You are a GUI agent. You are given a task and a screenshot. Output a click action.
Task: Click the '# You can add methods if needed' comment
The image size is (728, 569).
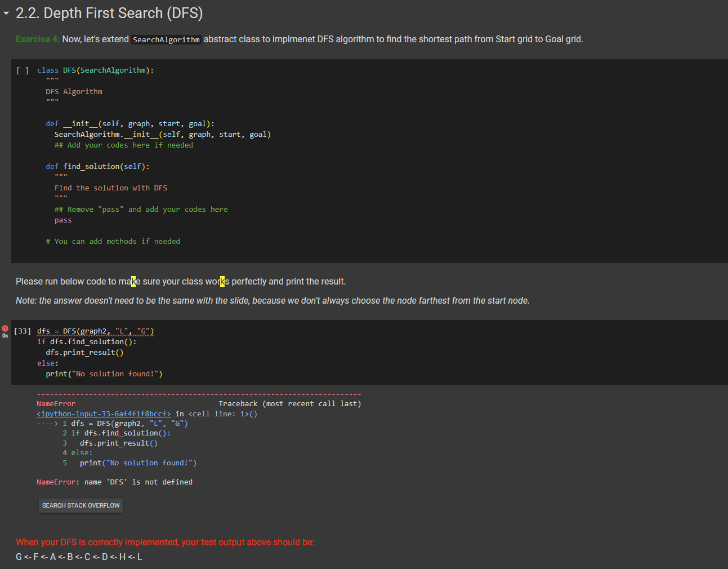click(x=113, y=242)
